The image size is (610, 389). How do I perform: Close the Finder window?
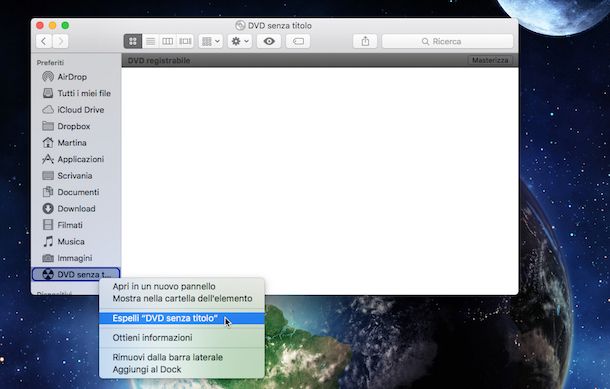pos(40,25)
